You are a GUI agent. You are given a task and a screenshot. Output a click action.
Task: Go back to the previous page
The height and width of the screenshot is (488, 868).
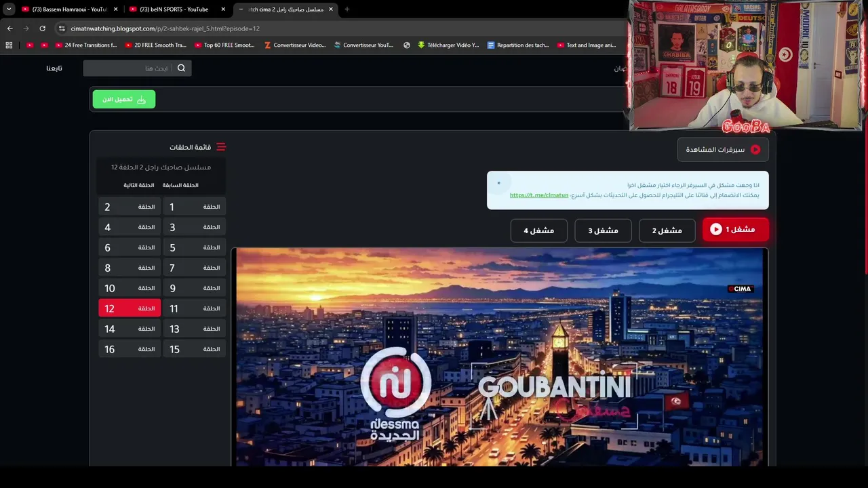pos(9,28)
